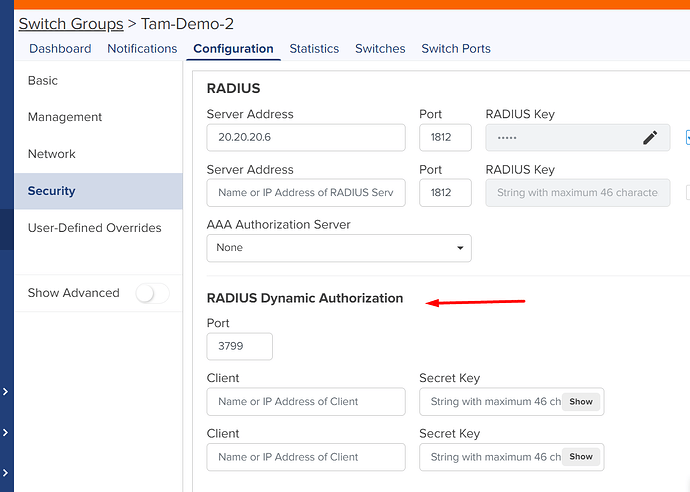Click the pencil icon to edit RADIUS Key
690x492 pixels.
(x=650, y=138)
